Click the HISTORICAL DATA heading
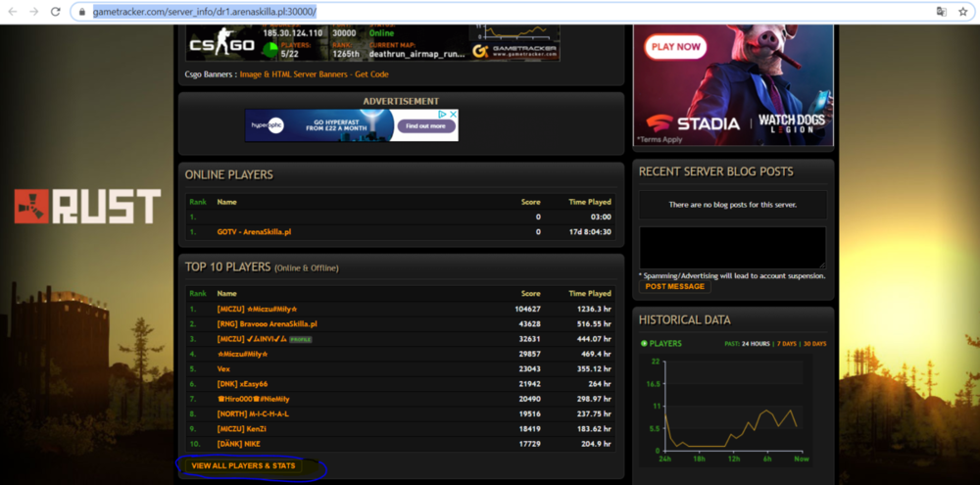Viewport: 980px width, 485px height. point(684,320)
